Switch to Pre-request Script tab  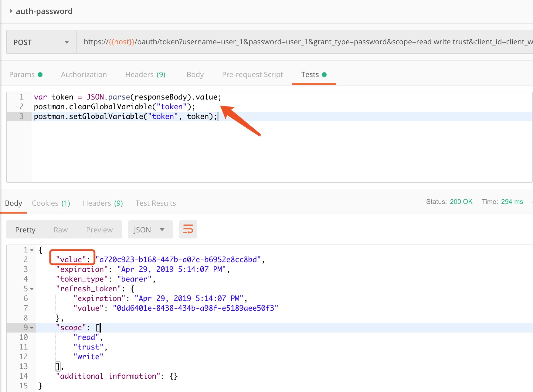pos(253,75)
